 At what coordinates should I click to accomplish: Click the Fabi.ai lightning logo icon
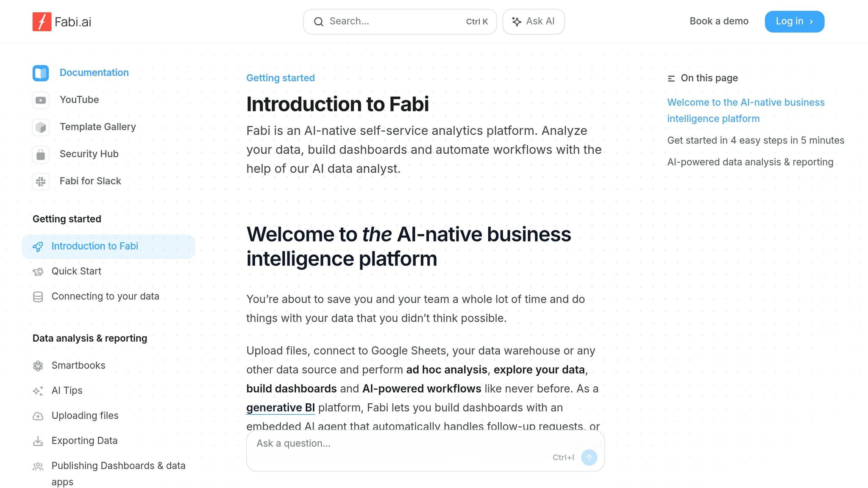click(x=42, y=22)
